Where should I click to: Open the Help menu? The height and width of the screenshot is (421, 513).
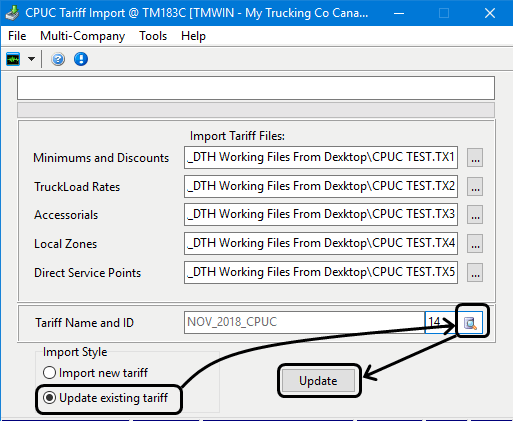click(x=193, y=36)
